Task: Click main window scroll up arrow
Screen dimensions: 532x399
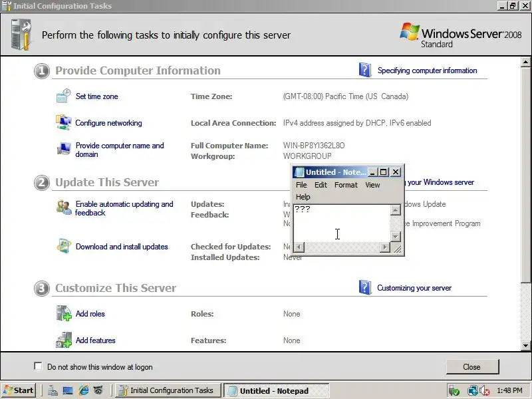Action: point(525,62)
